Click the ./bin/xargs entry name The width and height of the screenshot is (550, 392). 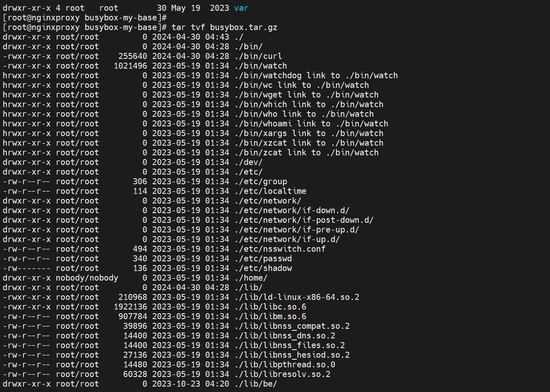tap(261, 134)
